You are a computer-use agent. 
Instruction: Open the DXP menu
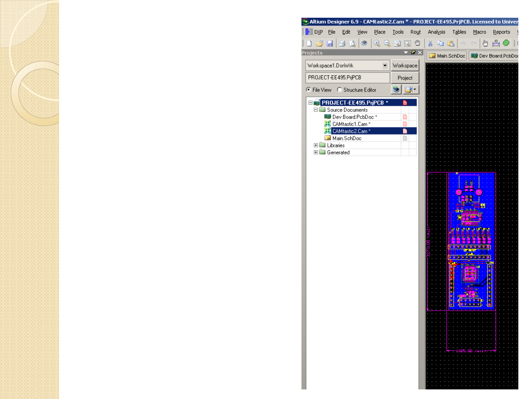coord(318,32)
